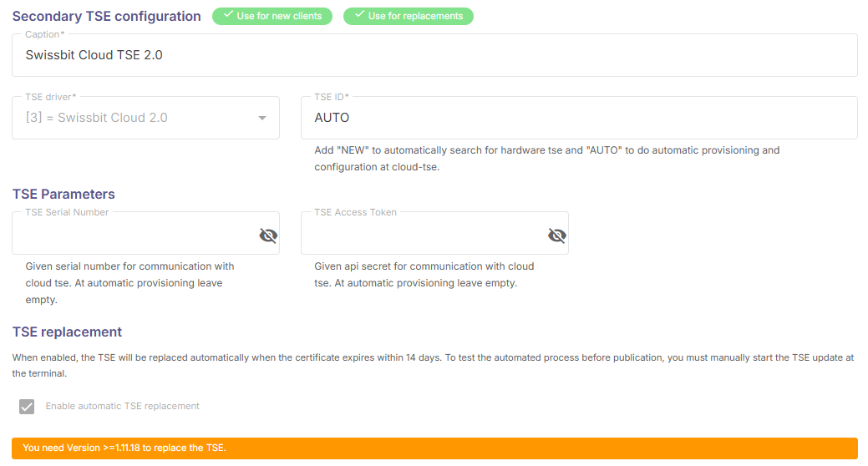Click the check icon in 'Use for replacements'

[359, 15]
